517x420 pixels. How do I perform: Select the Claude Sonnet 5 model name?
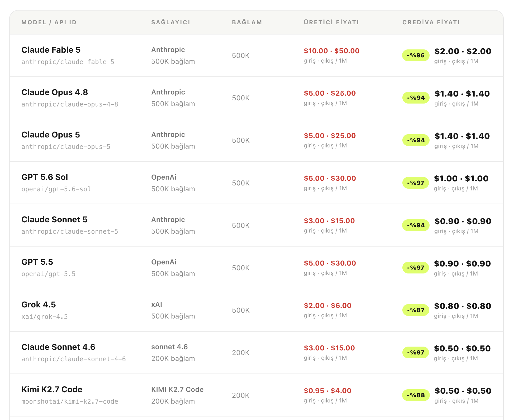click(54, 219)
